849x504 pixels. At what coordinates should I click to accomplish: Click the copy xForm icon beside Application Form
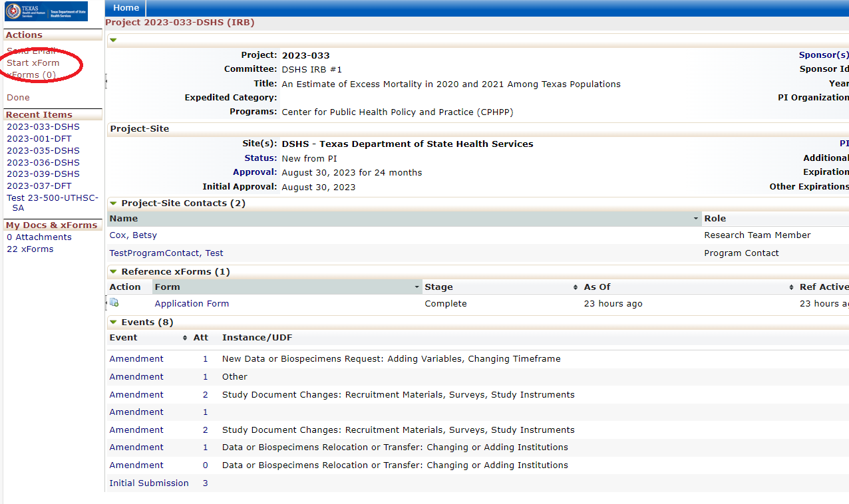(x=114, y=303)
